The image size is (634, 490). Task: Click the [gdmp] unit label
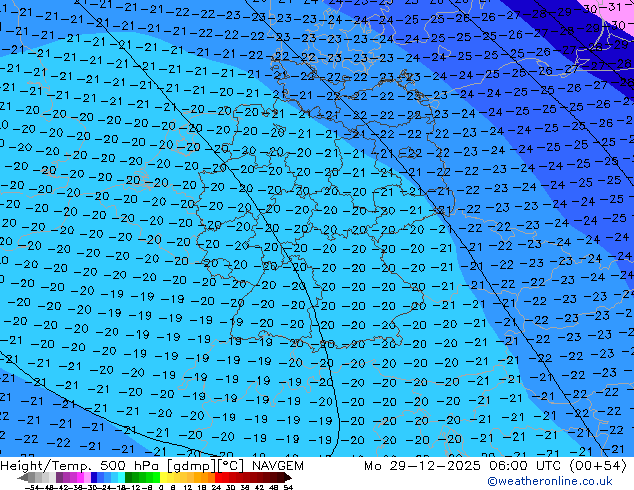coord(190,466)
